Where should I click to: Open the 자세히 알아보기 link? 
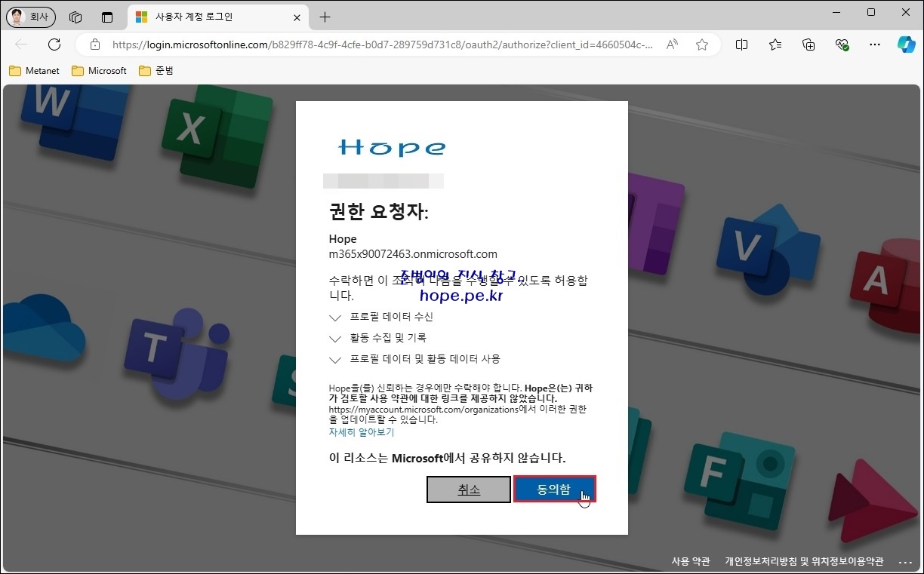point(362,433)
